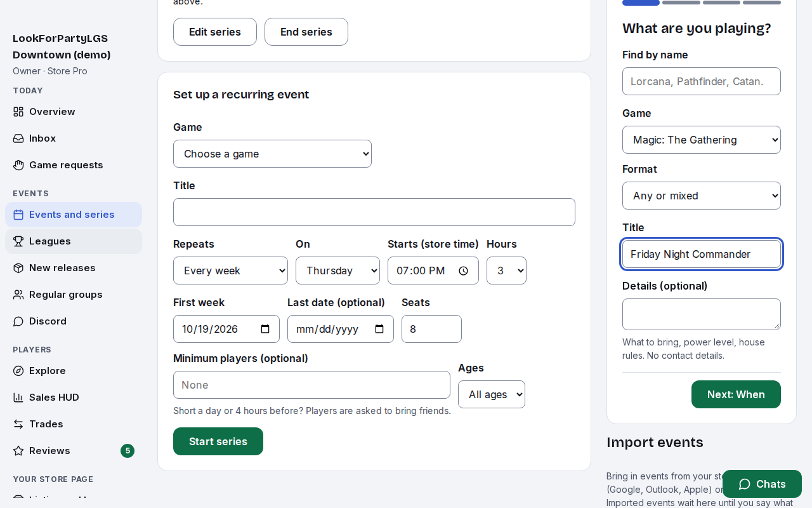Go to Overview in the sidebar

pos(74,112)
